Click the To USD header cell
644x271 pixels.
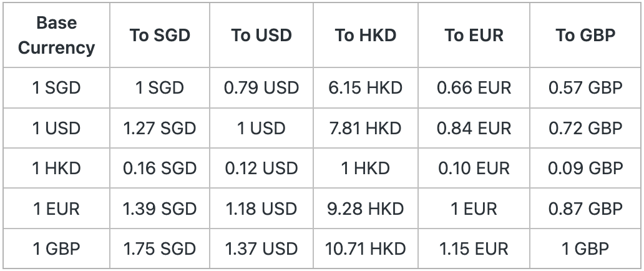click(x=261, y=35)
